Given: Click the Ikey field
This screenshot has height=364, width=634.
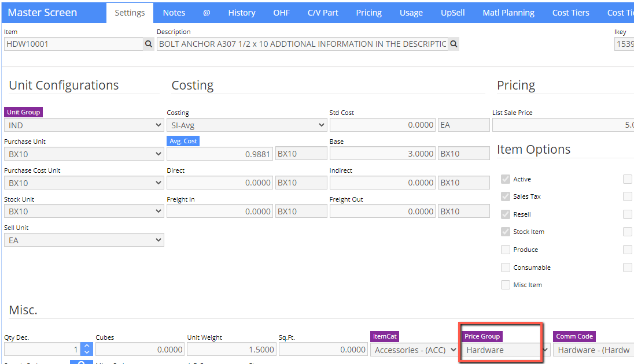Looking at the screenshot, I should (x=624, y=44).
